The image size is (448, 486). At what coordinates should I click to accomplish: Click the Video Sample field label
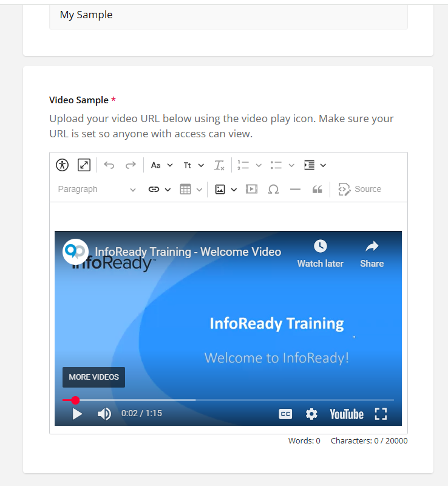tap(79, 100)
